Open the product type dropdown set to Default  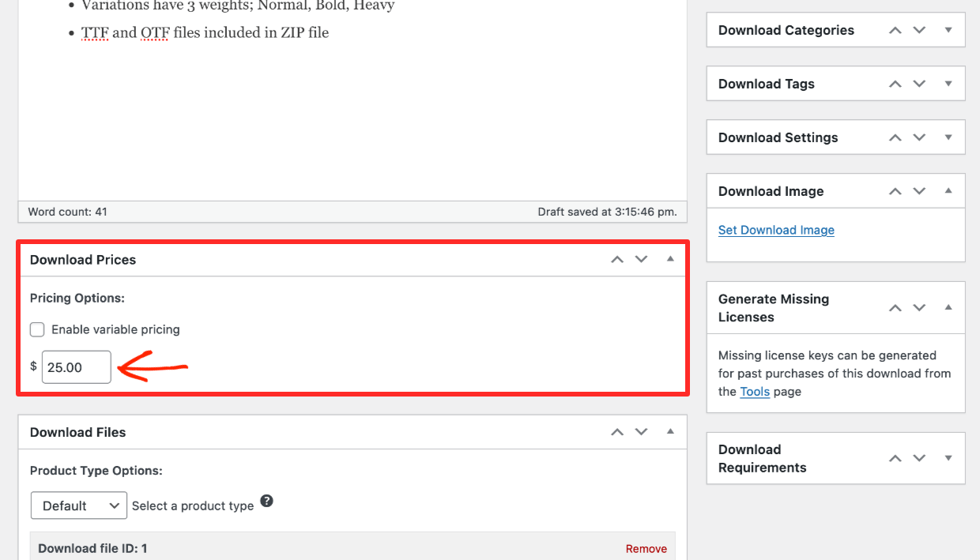(79, 506)
